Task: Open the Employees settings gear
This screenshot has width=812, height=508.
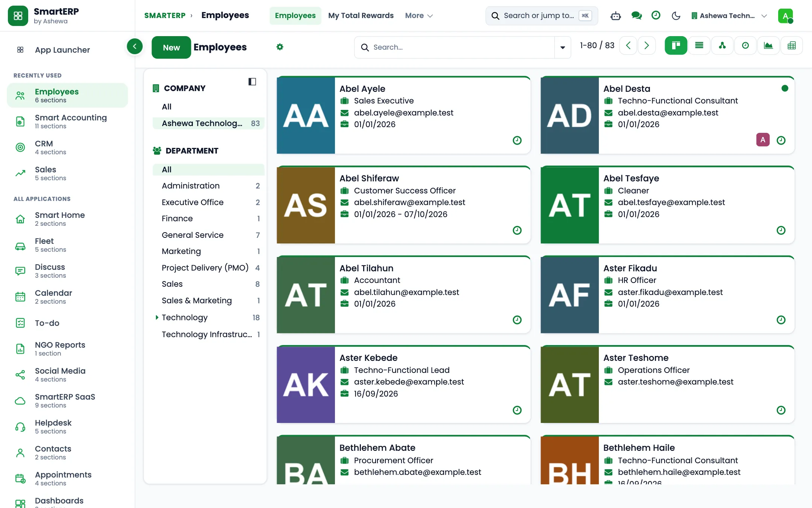Action: (x=280, y=47)
